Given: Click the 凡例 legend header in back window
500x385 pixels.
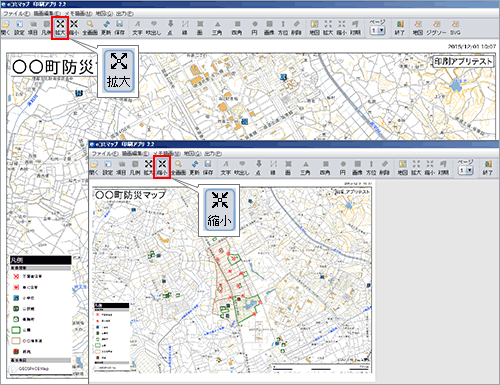Looking at the screenshot, I should tap(41, 260).
